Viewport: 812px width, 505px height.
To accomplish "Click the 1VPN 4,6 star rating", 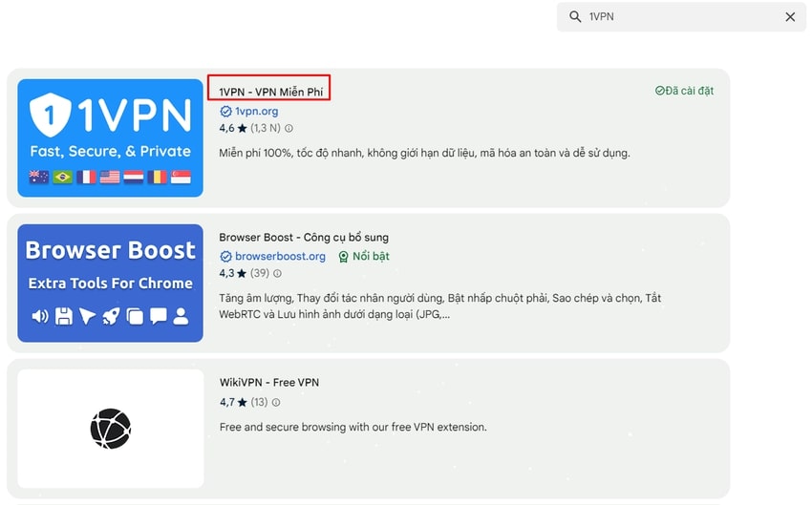I will 233,128.
